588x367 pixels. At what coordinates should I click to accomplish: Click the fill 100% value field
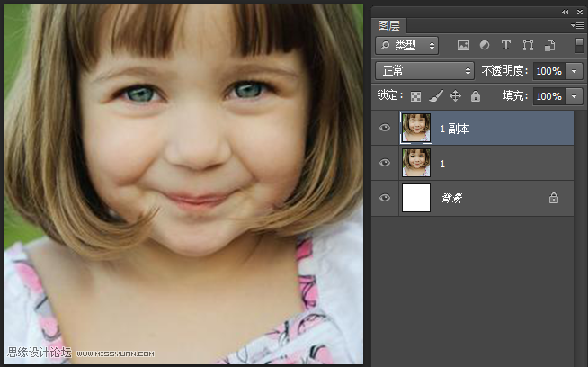point(549,96)
